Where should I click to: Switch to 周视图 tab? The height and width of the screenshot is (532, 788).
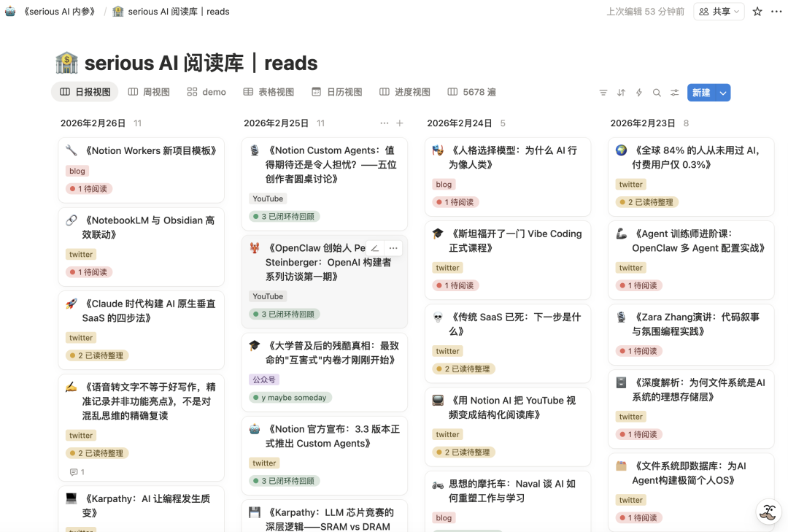pyautogui.click(x=149, y=92)
